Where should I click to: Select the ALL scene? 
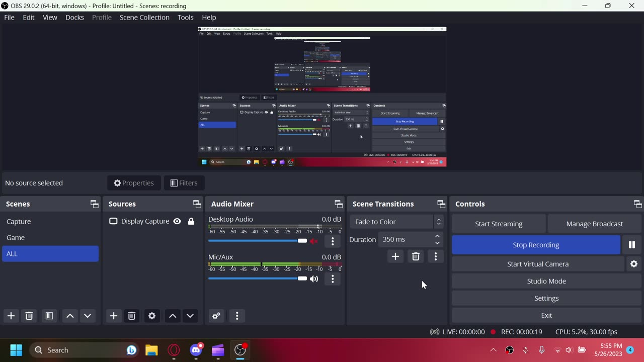tap(50, 253)
